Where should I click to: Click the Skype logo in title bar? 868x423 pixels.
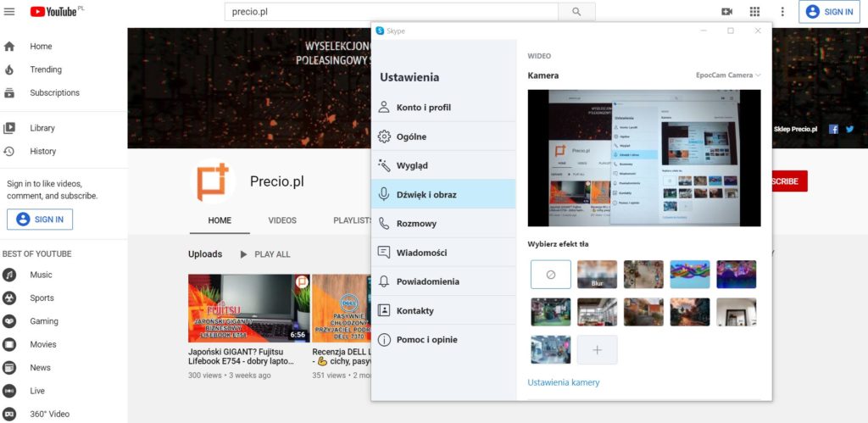(380, 31)
